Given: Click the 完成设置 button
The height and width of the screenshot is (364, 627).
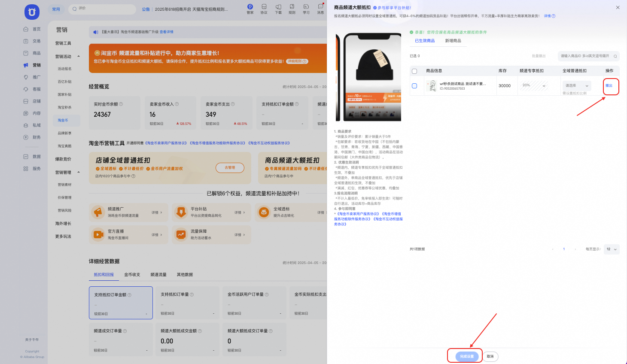Looking at the screenshot, I should tap(466, 356).
